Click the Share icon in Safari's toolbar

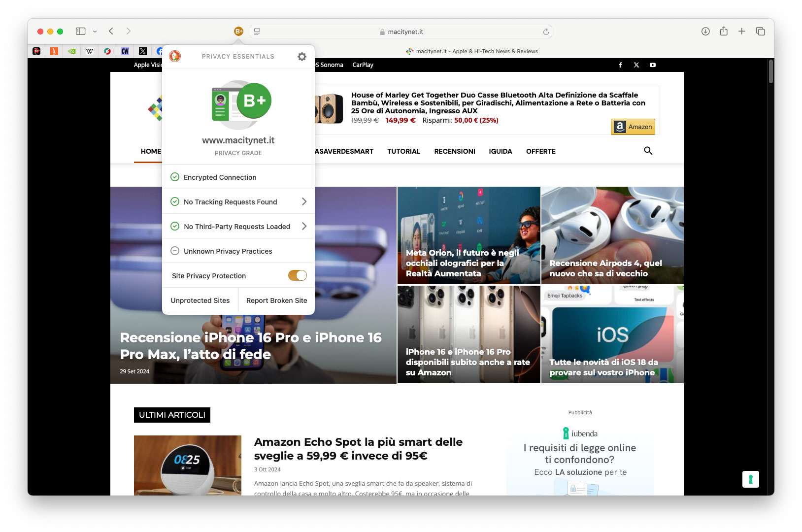(x=724, y=31)
